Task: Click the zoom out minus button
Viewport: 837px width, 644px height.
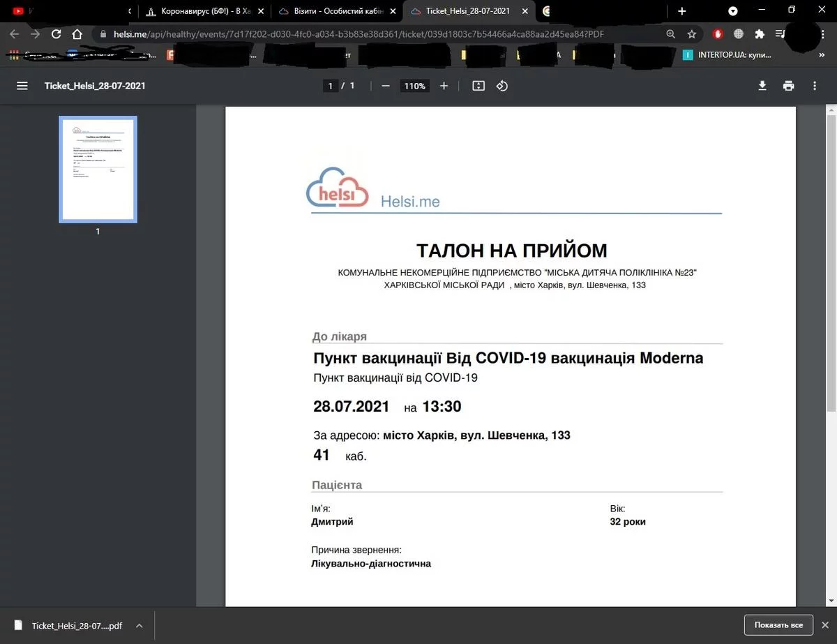Action: [385, 86]
